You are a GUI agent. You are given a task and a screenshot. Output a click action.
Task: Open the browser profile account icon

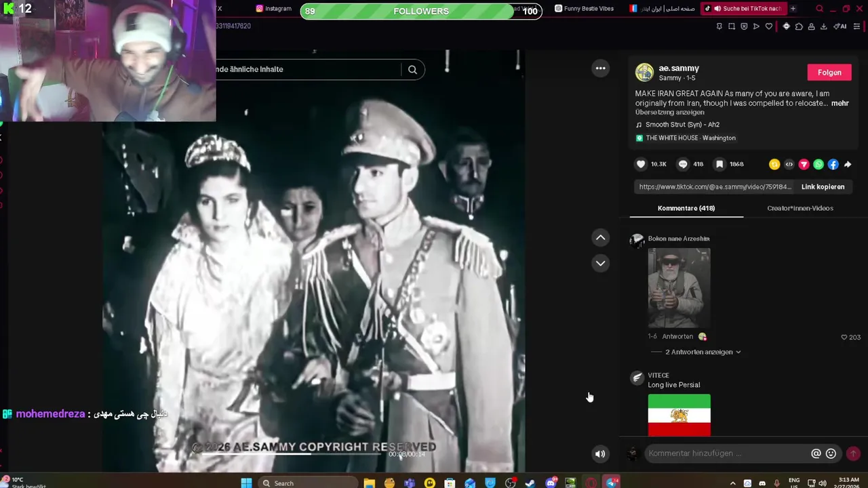[x=812, y=26]
